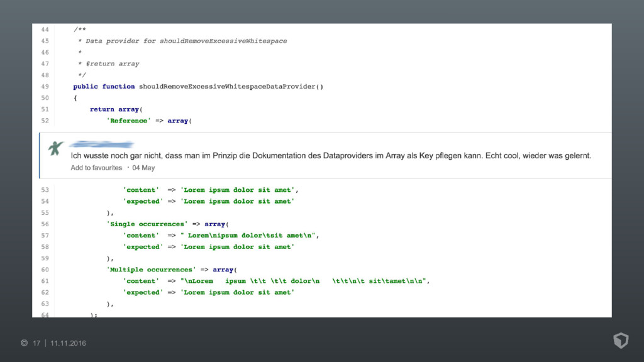Click the return array keyword on line 51
This screenshot has width=644, height=362.
(x=116, y=109)
